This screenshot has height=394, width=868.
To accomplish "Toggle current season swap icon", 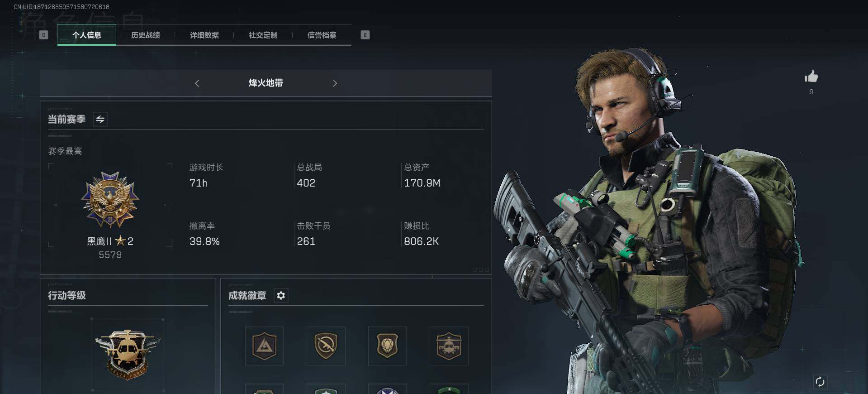I will (x=100, y=120).
